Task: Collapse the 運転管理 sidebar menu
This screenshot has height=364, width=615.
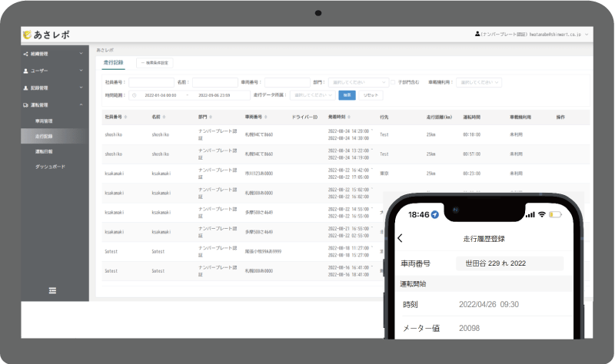Action: click(x=81, y=104)
